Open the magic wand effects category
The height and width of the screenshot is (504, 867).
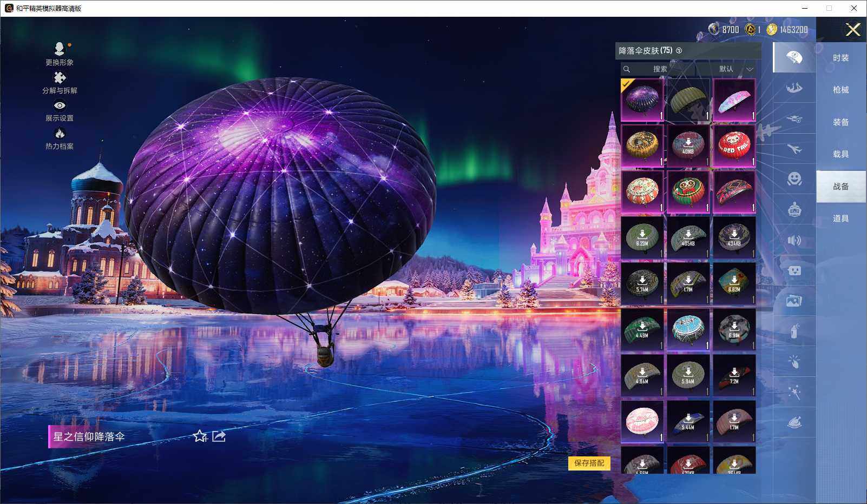tap(794, 392)
